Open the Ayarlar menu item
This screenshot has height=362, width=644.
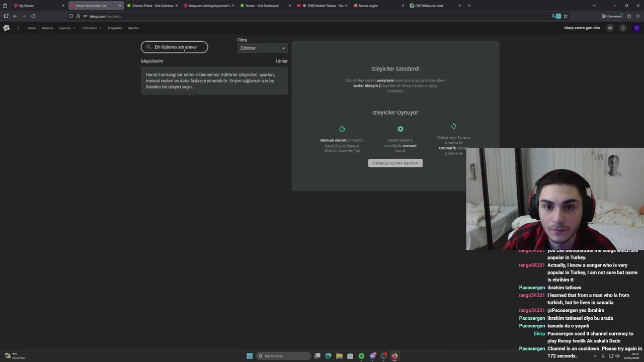(133, 28)
